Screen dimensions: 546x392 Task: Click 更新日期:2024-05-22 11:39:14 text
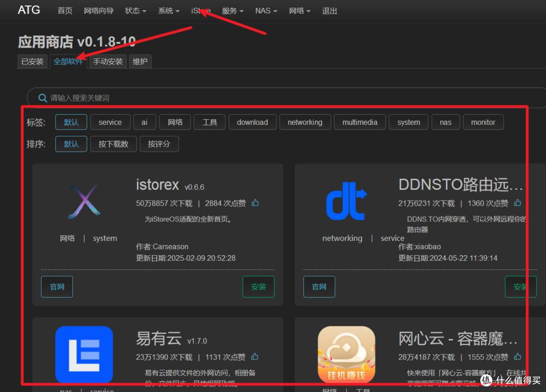click(x=448, y=258)
